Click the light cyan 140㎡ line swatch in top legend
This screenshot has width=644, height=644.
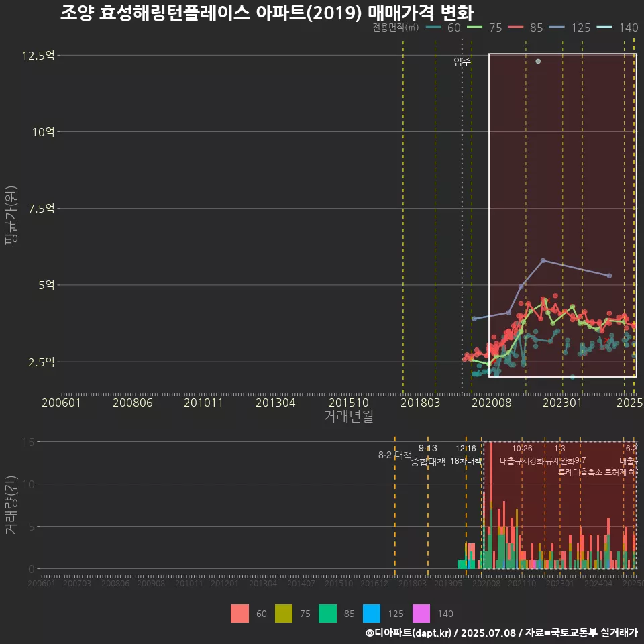click(604, 28)
